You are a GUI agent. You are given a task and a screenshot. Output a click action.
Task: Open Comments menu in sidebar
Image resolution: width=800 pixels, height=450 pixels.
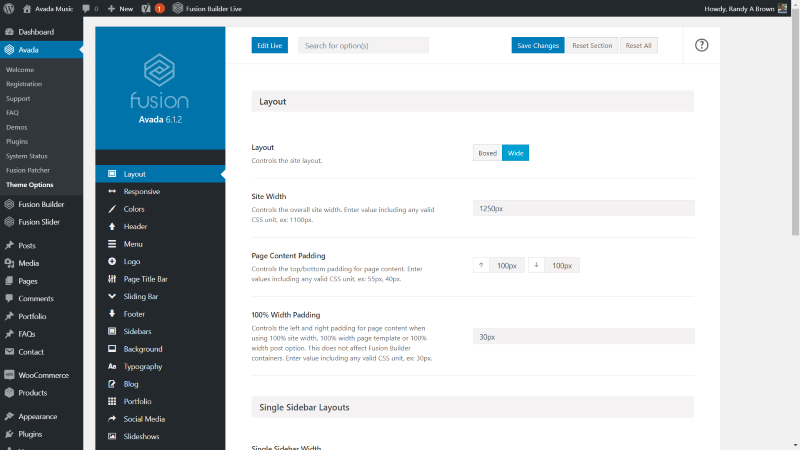click(36, 298)
